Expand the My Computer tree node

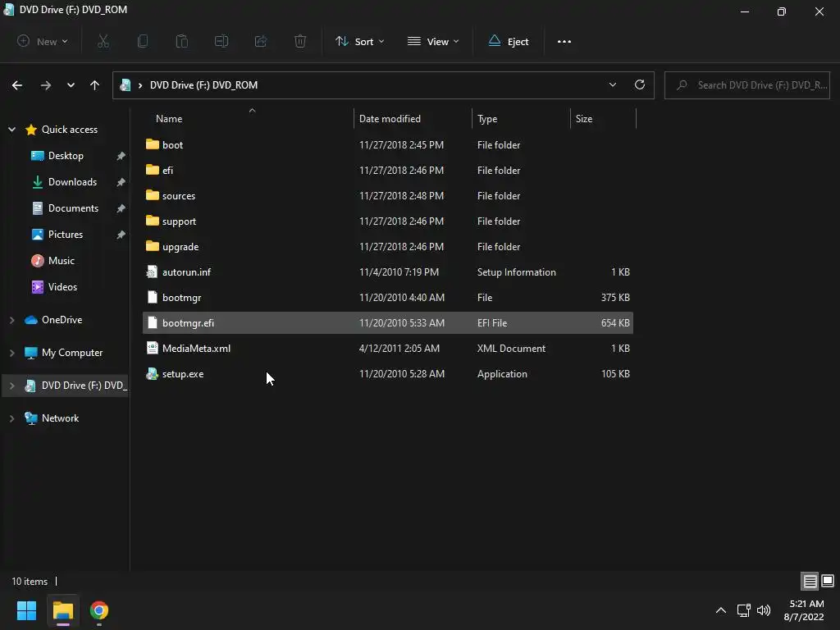coord(11,353)
